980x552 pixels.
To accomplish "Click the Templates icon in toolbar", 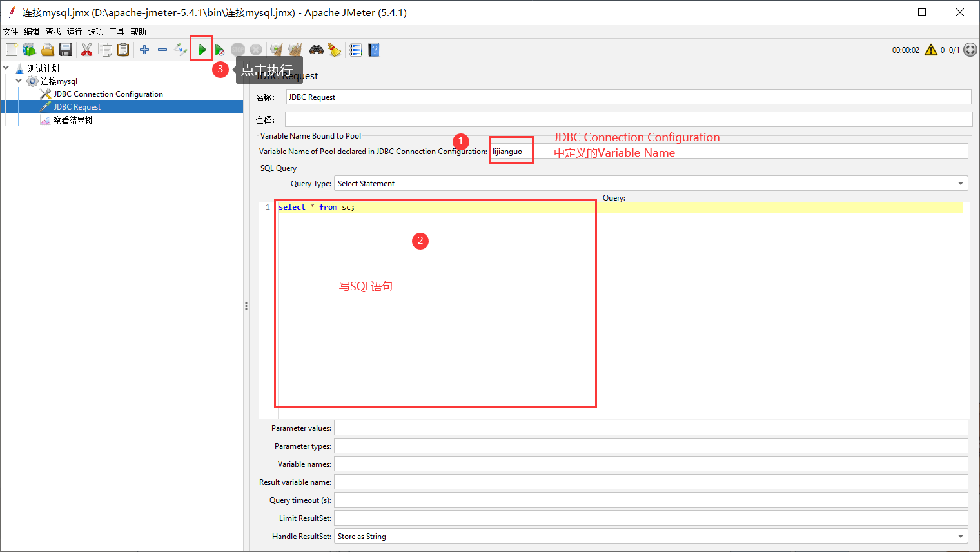I will pos(29,50).
